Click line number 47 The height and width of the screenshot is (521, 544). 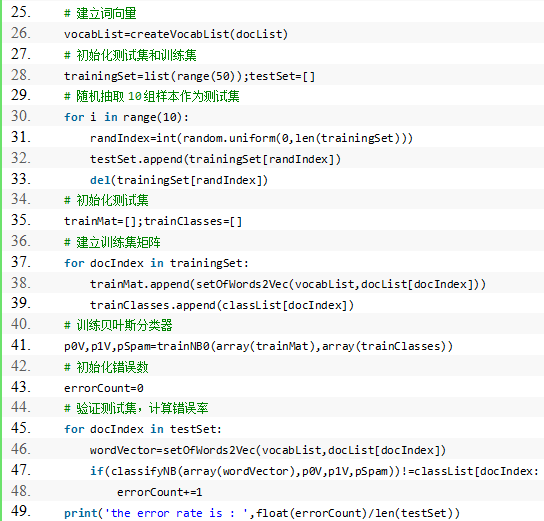tap(21, 470)
